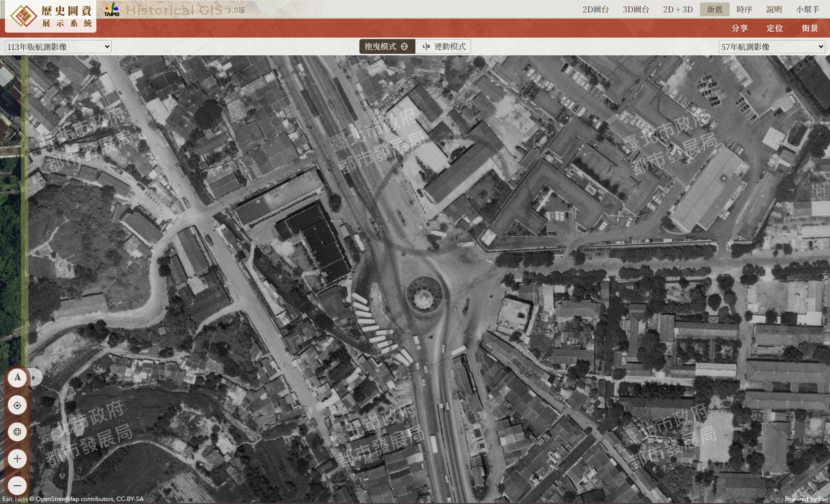Click the globe full extent icon
Viewport: 830px width, 504px height.
17,432
